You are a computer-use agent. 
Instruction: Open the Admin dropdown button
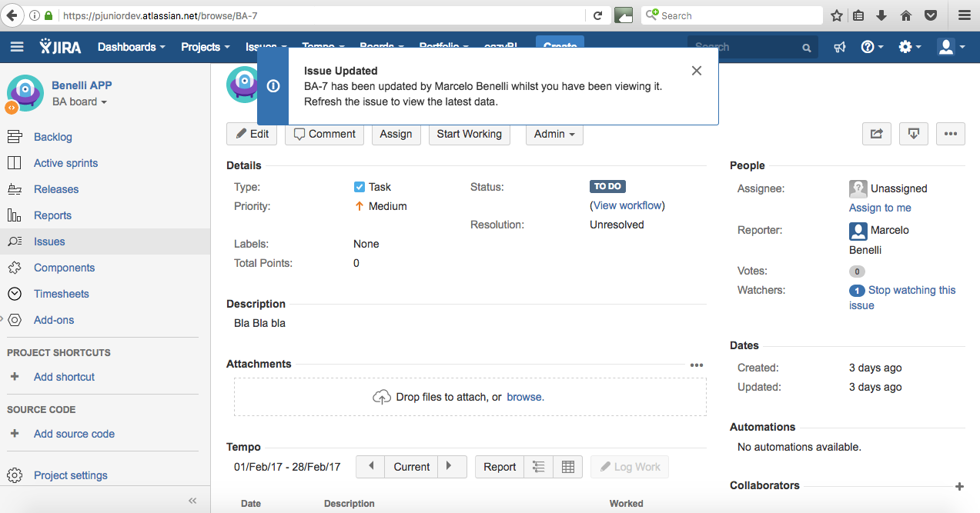pos(554,134)
